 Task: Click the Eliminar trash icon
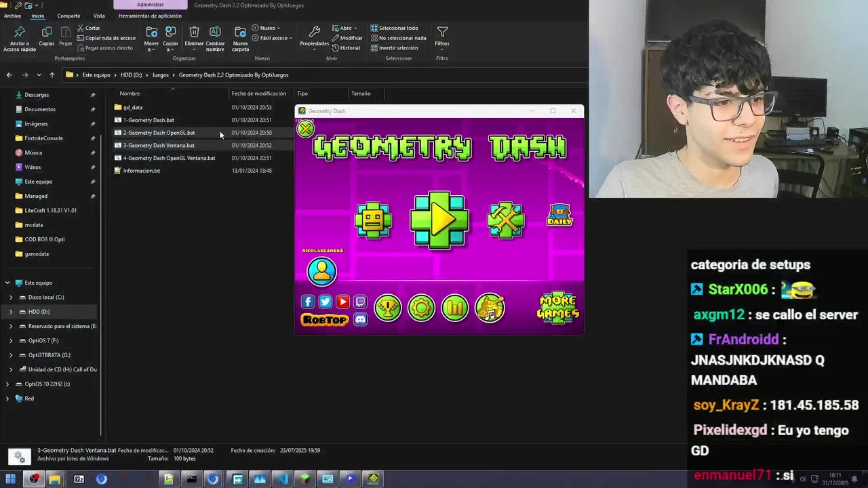pyautogui.click(x=194, y=32)
